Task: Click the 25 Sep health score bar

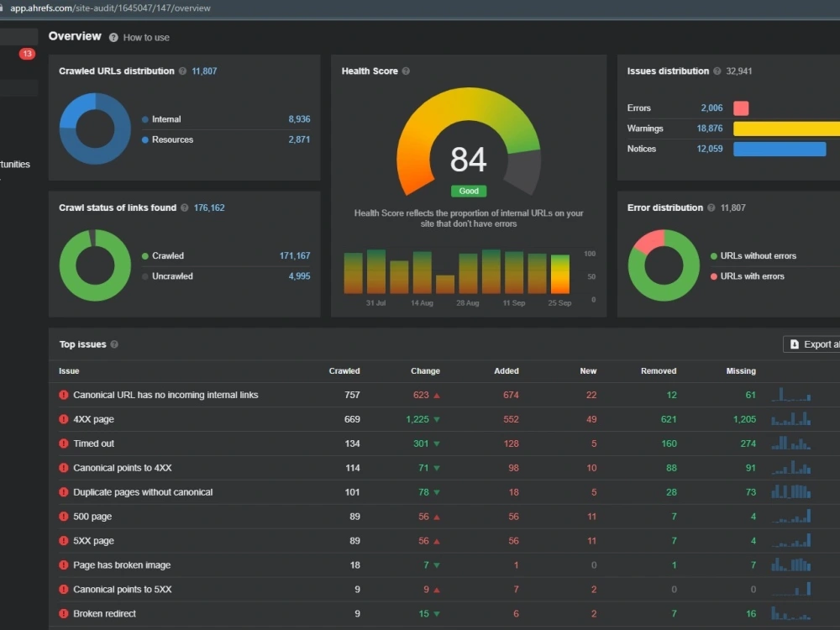Action: (559, 275)
